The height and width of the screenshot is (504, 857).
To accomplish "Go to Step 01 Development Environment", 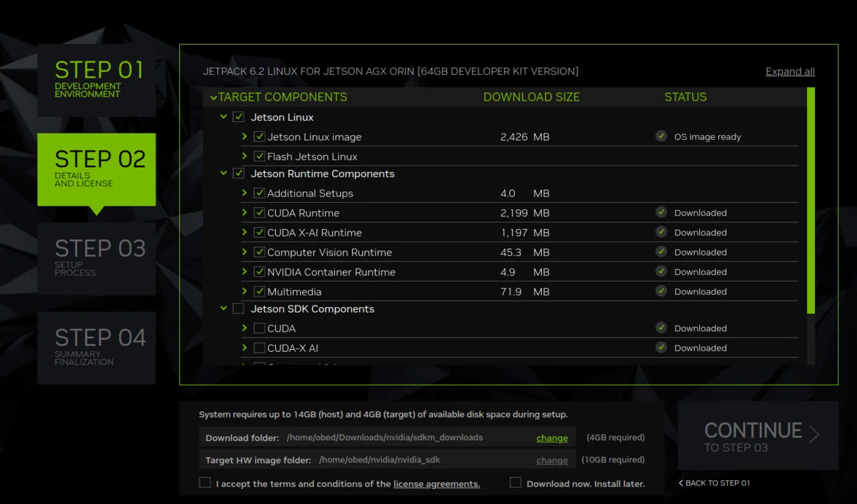I will click(96, 81).
